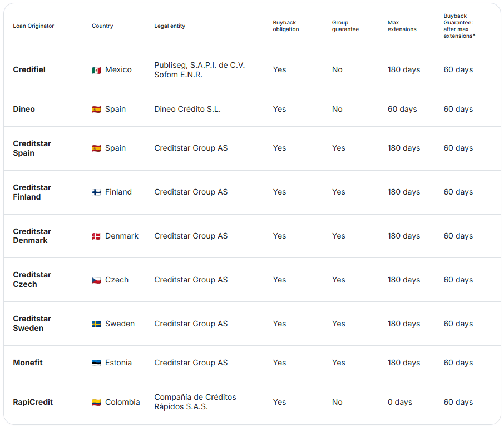Select the Credifiel originator name
This screenshot has width=504, height=427.
29,69
